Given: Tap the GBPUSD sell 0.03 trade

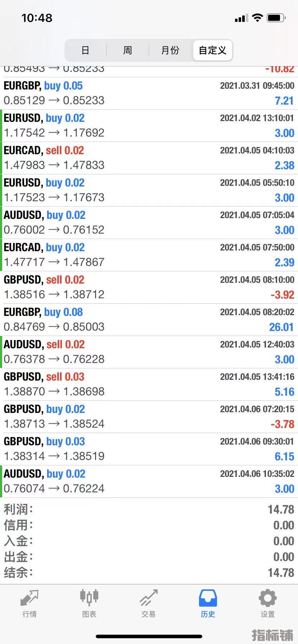Looking at the screenshot, I should pos(149,384).
